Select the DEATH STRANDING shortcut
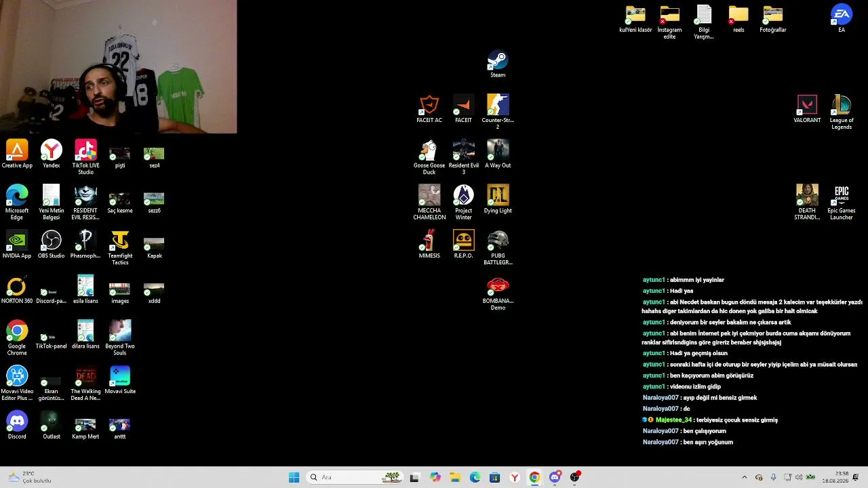 pyautogui.click(x=807, y=203)
